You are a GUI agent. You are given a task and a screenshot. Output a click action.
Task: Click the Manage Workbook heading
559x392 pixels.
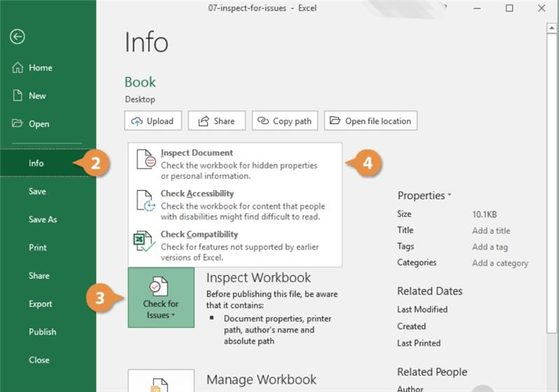point(261,379)
